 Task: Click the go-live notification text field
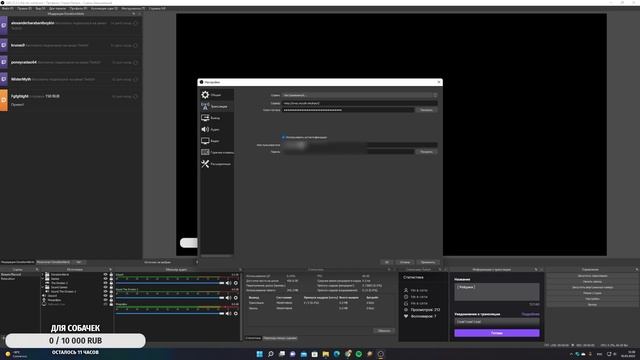point(497,322)
